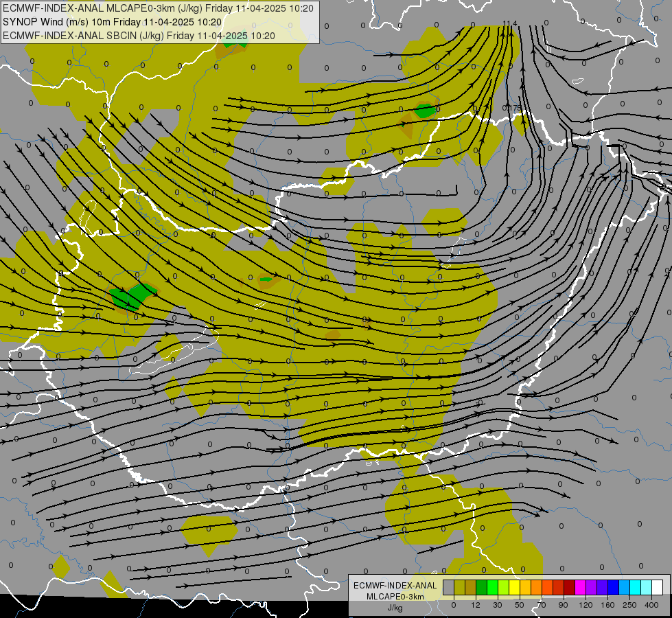Click the white legend swatch
The image size is (672, 618).
click(658, 588)
